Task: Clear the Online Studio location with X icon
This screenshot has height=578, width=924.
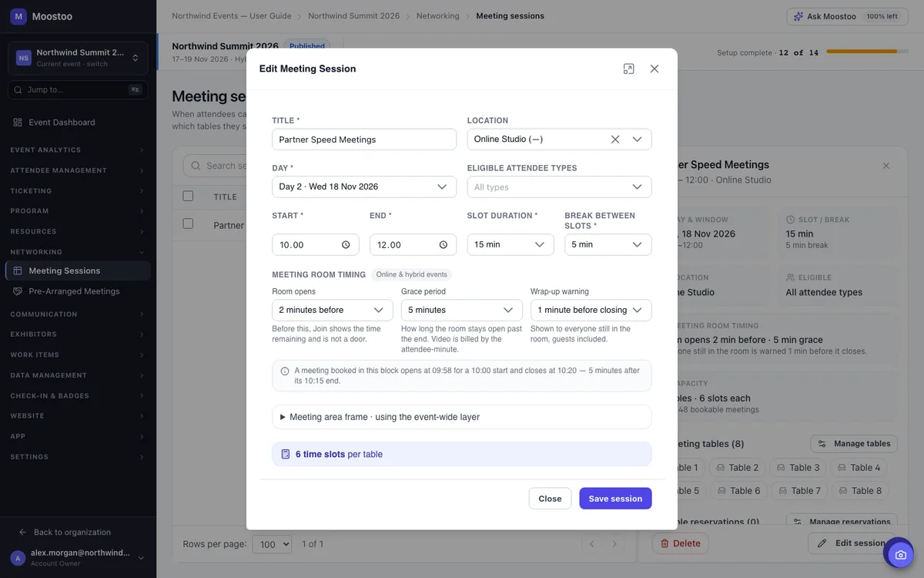Action: 615,139
